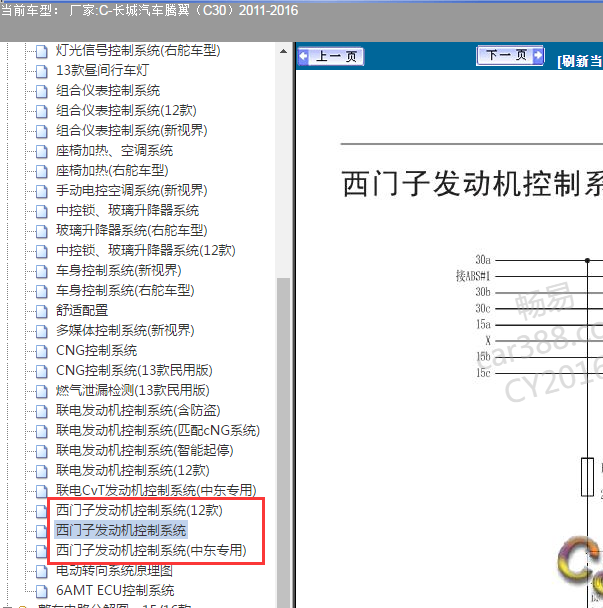This screenshot has height=608, width=603.
Task: Select 联电发动机控制系统(智能起停) item
Action: (x=145, y=450)
